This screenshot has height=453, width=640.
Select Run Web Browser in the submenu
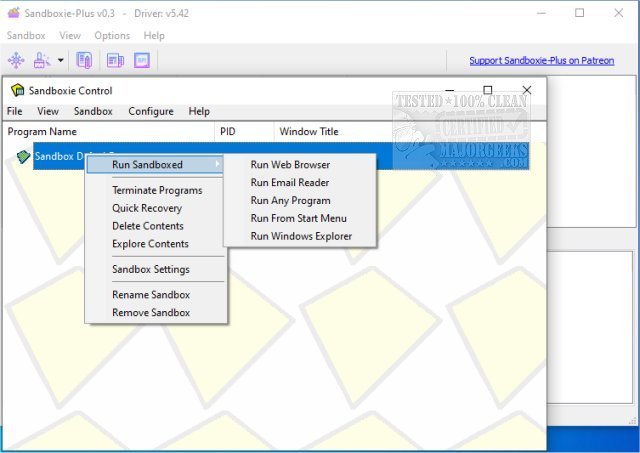tap(300, 164)
